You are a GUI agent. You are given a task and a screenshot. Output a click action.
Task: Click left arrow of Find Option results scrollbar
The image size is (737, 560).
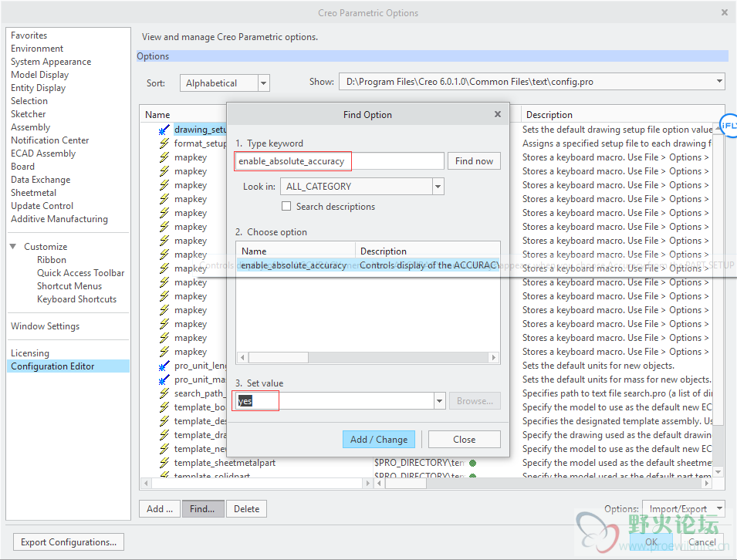click(x=242, y=357)
